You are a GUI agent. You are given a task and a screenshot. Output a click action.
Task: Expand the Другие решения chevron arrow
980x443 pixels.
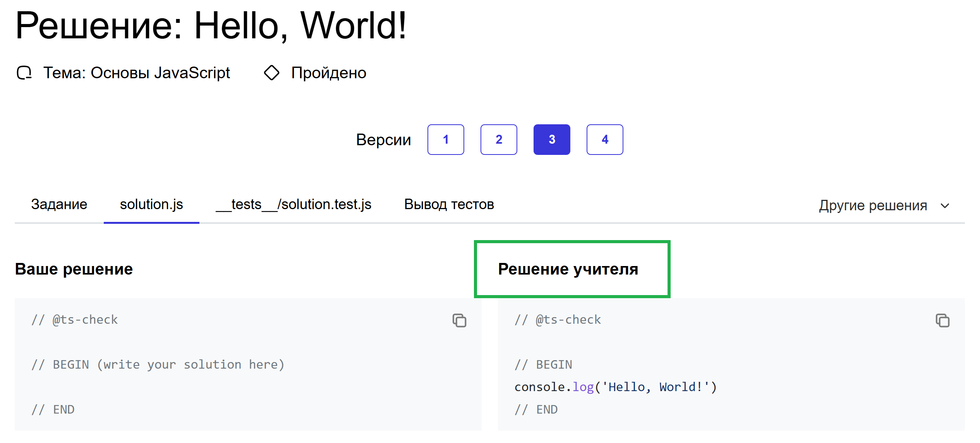945,206
